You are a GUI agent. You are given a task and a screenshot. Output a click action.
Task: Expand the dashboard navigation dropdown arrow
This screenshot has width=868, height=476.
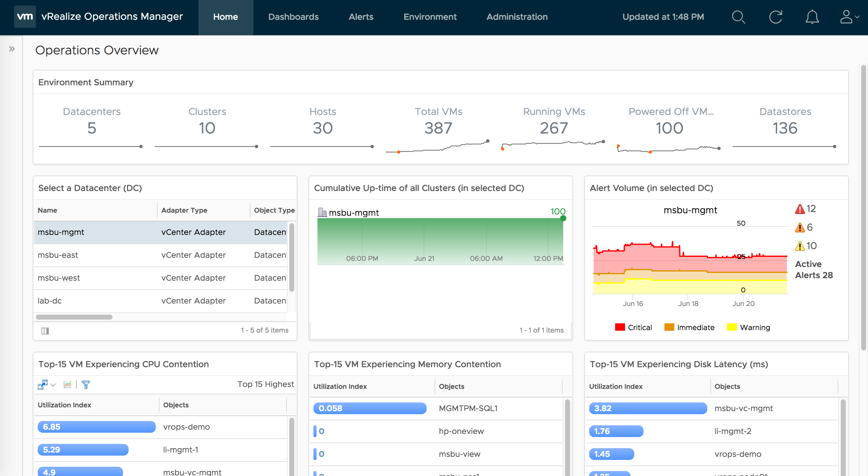point(53,385)
